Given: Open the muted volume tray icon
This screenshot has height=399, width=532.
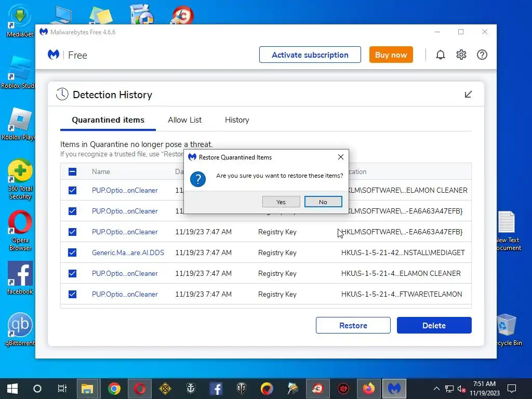Looking at the screenshot, I should [x=461, y=389].
